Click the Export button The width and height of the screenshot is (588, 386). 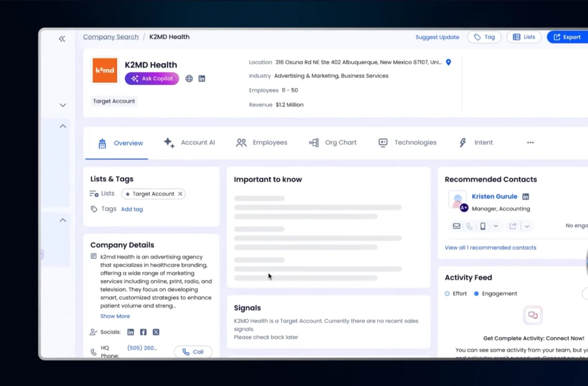[567, 37]
